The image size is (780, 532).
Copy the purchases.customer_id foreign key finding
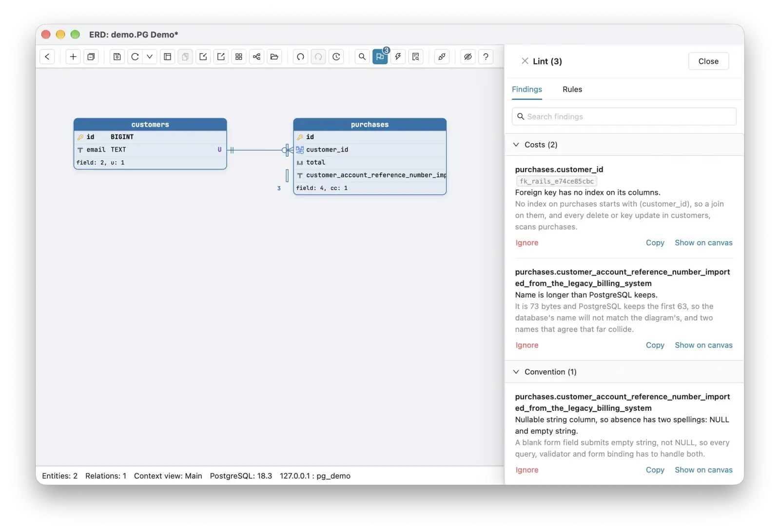point(655,243)
